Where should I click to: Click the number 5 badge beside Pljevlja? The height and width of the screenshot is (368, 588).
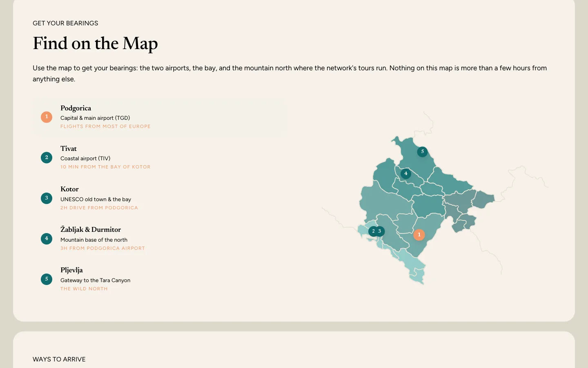click(x=47, y=279)
